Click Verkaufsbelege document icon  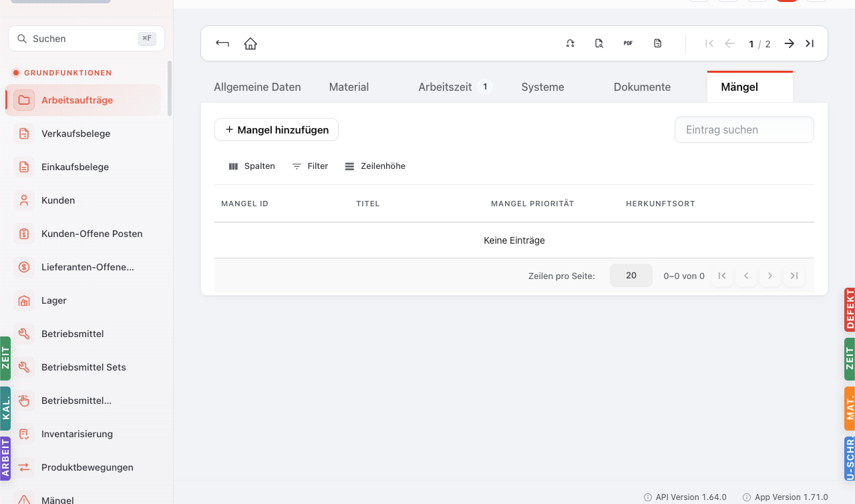pyautogui.click(x=24, y=134)
